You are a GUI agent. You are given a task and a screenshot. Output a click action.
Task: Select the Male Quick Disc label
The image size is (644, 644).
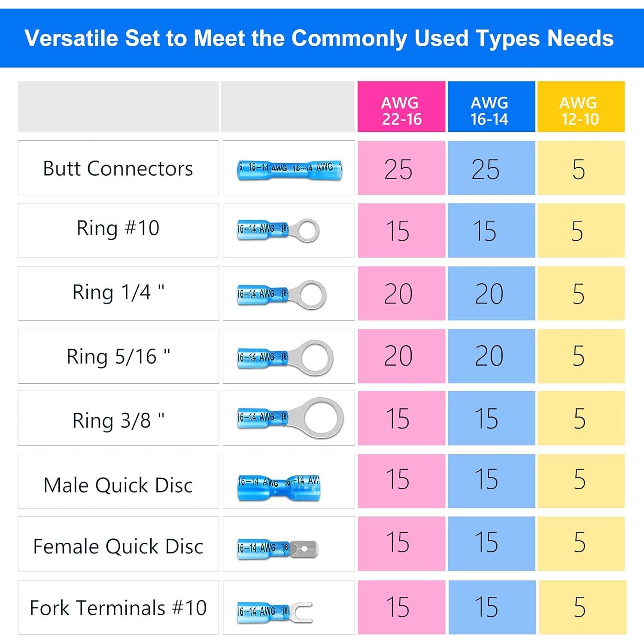(118, 485)
